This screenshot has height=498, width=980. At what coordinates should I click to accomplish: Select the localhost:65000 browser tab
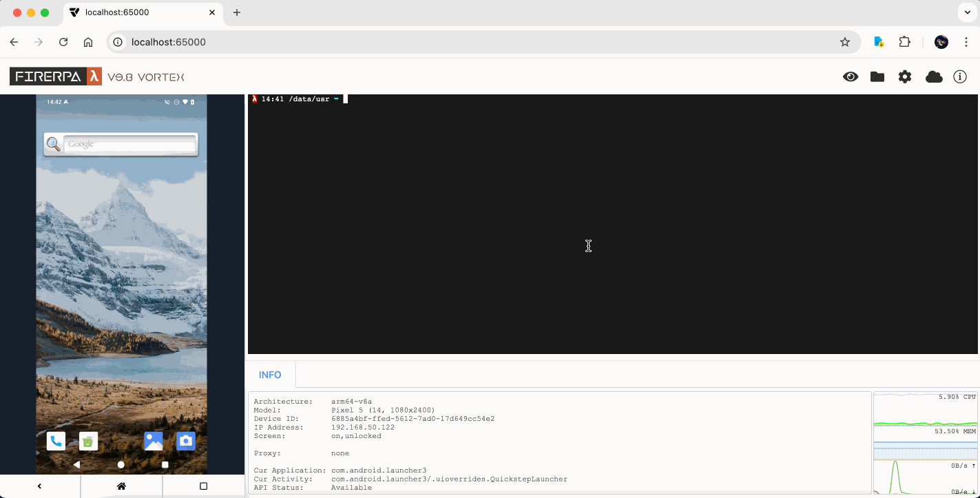[x=143, y=13]
